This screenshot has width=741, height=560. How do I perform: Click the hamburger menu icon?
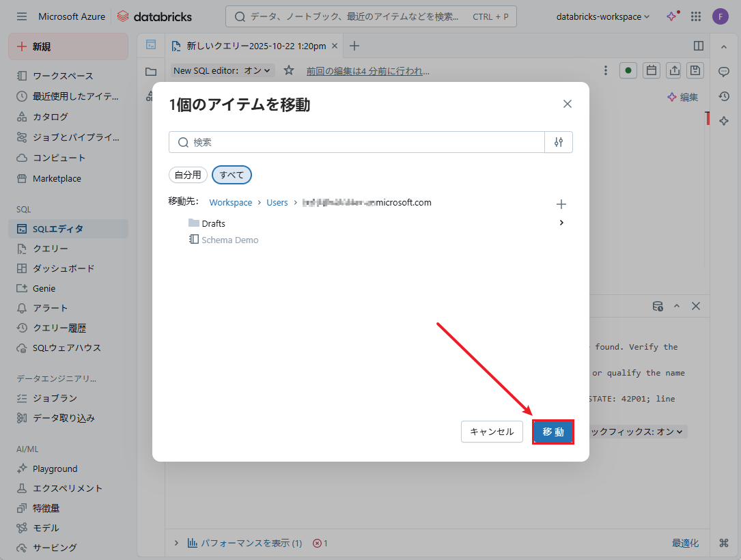(x=22, y=16)
